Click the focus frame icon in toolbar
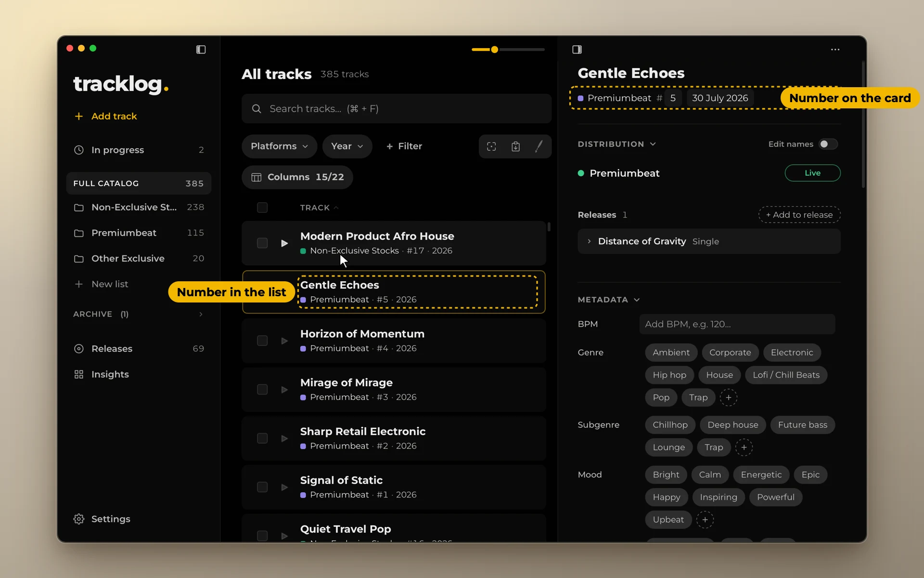This screenshot has width=924, height=578. pyautogui.click(x=491, y=146)
